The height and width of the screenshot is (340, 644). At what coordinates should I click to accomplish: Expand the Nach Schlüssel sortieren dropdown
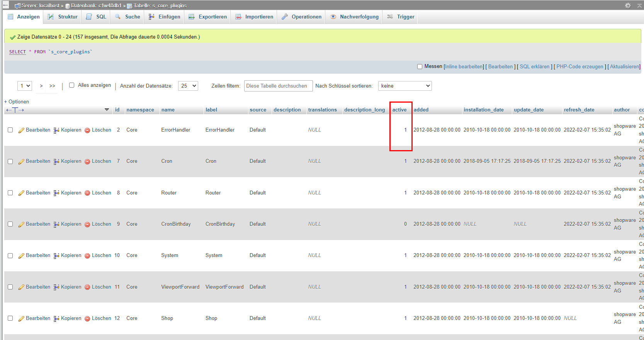tap(404, 86)
